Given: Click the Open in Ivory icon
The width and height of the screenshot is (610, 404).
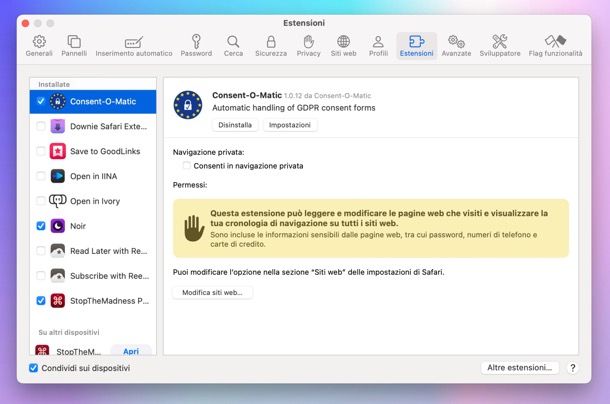Looking at the screenshot, I should click(x=58, y=201).
